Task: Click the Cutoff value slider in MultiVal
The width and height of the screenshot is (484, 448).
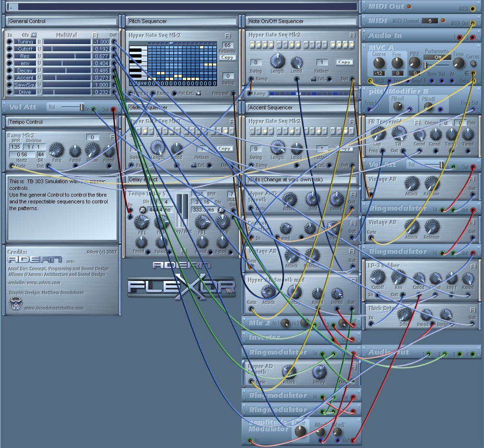Action: click(x=67, y=49)
